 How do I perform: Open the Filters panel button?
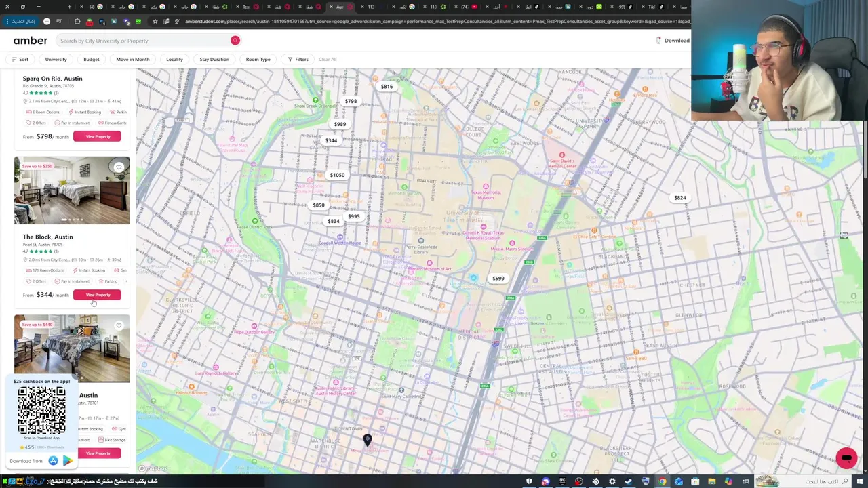pyautogui.click(x=298, y=59)
